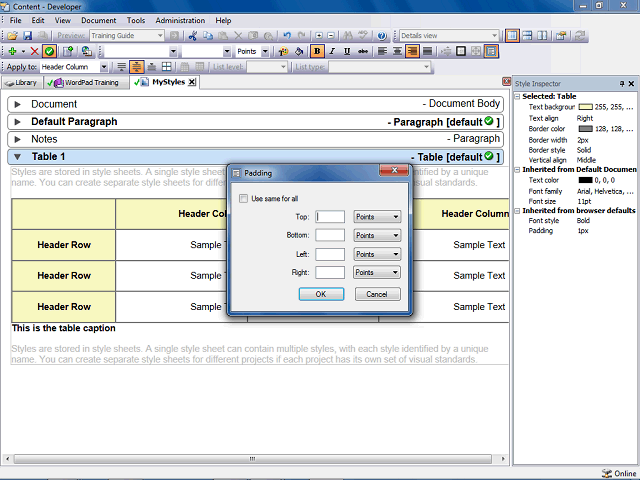Open the Left padding units dropdown
Image resolution: width=640 pixels, height=480 pixels.
click(377, 254)
